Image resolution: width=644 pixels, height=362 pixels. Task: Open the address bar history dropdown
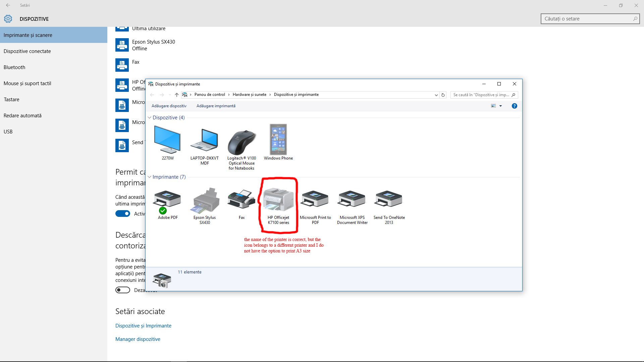click(x=436, y=95)
